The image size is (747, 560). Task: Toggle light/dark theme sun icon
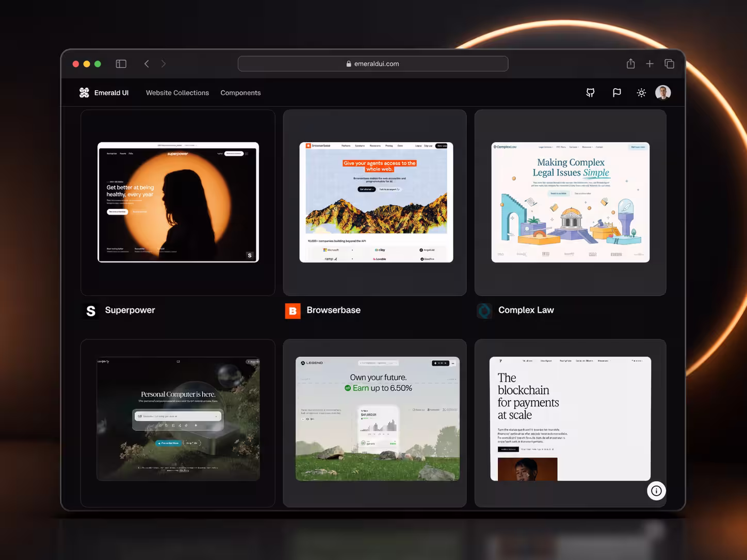[641, 93]
